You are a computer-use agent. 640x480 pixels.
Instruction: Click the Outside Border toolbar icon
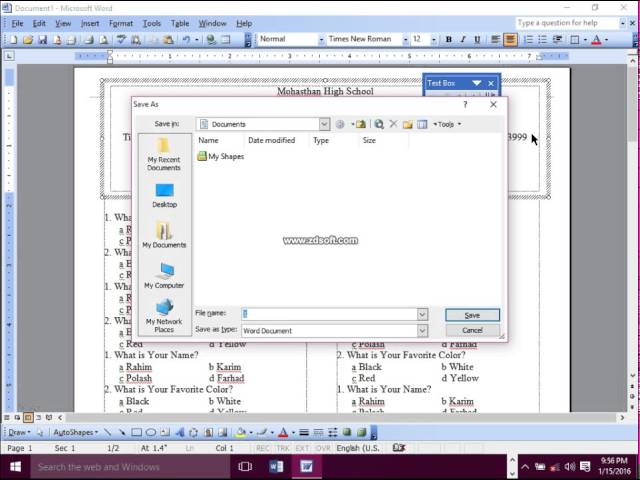click(575, 40)
